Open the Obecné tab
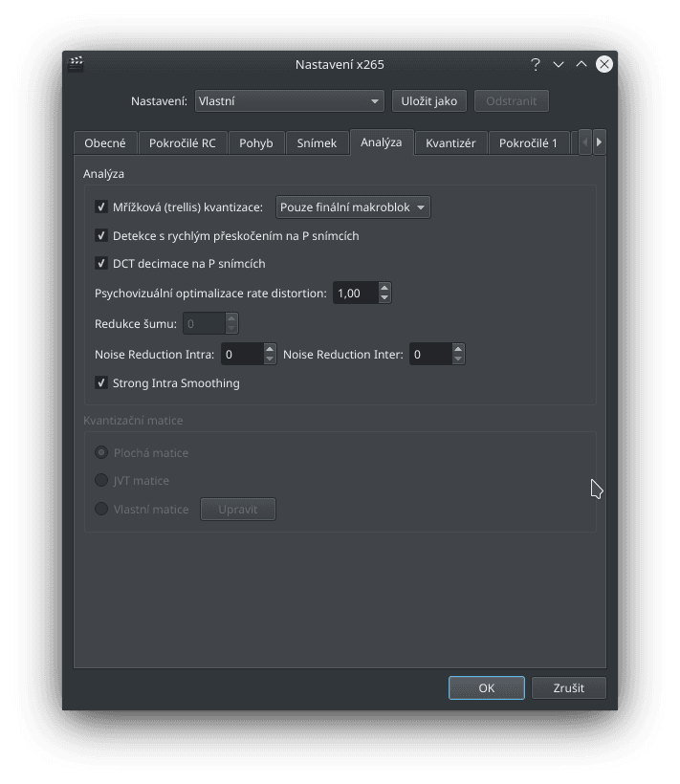 [105, 142]
